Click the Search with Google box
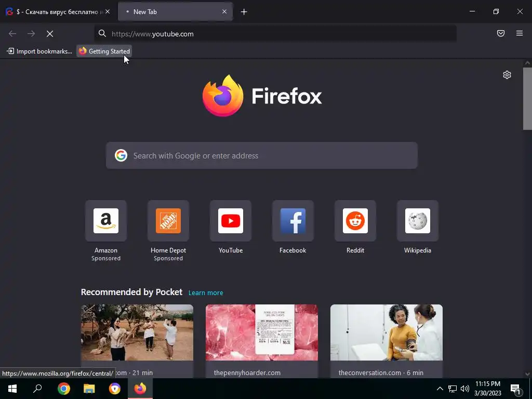Image resolution: width=532 pixels, height=399 pixels. (262, 155)
